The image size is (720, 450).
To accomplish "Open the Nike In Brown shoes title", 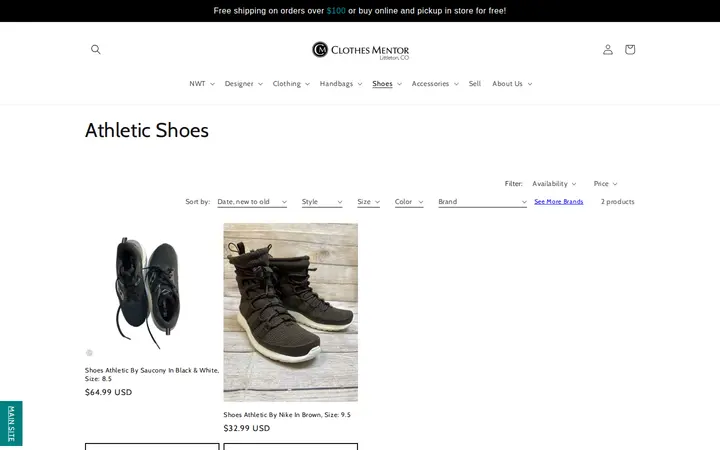I will (287, 415).
